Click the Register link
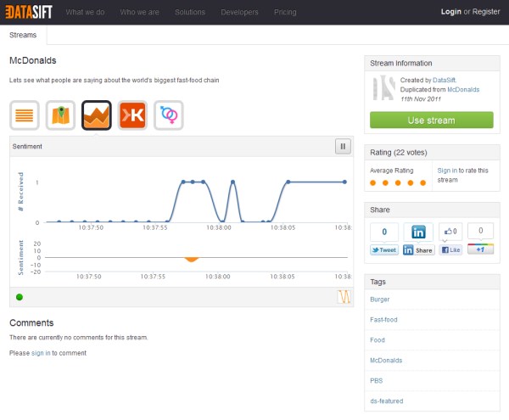The width and height of the screenshot is (509, 420). coord(486,12)
